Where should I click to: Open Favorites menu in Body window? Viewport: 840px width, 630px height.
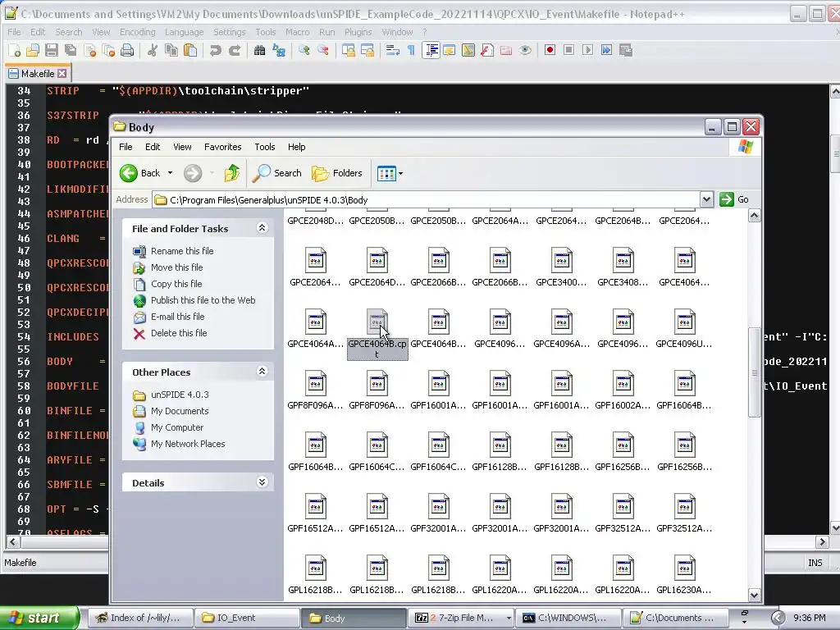(x=223, y=147)
